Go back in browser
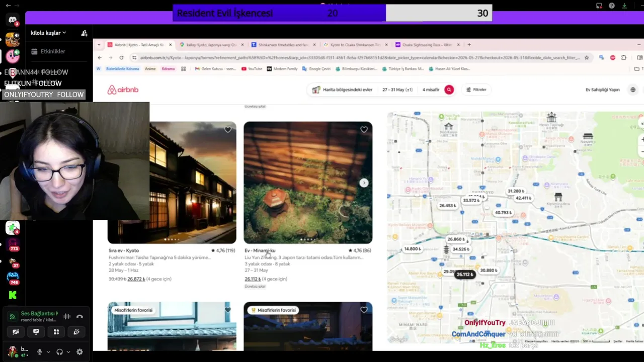Viewport: 644px width, 362px height. click(100, 58)
